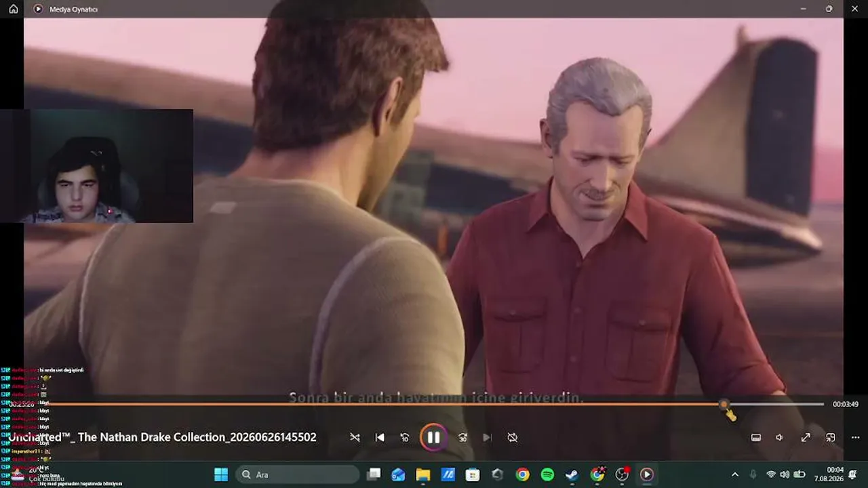Open the subtitles and captions menu
Image resolution: width=868 pixels, height=488 pixels.
(756, 437)
